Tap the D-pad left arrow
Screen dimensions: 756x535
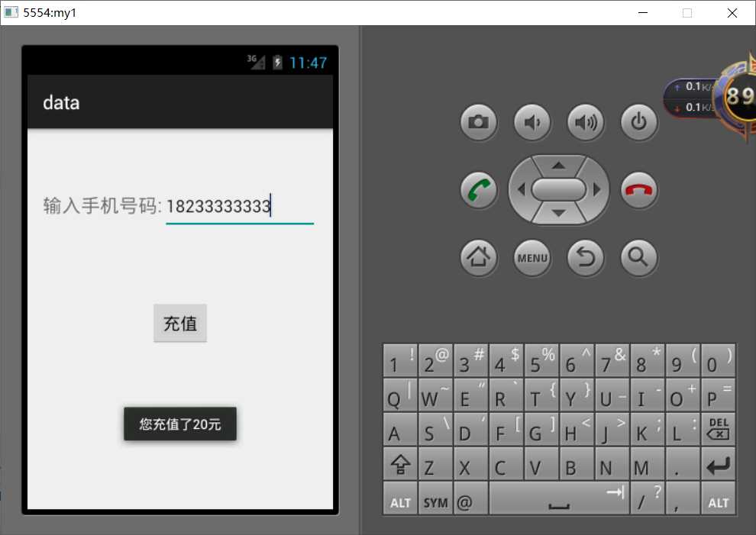(x=521, y=189)
